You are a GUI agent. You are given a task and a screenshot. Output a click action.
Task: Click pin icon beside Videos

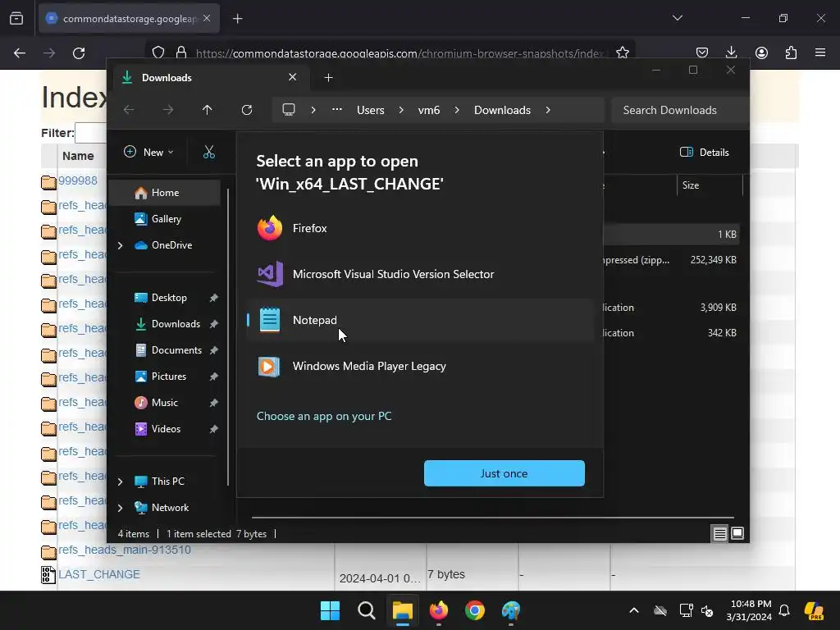pos(214,429)
